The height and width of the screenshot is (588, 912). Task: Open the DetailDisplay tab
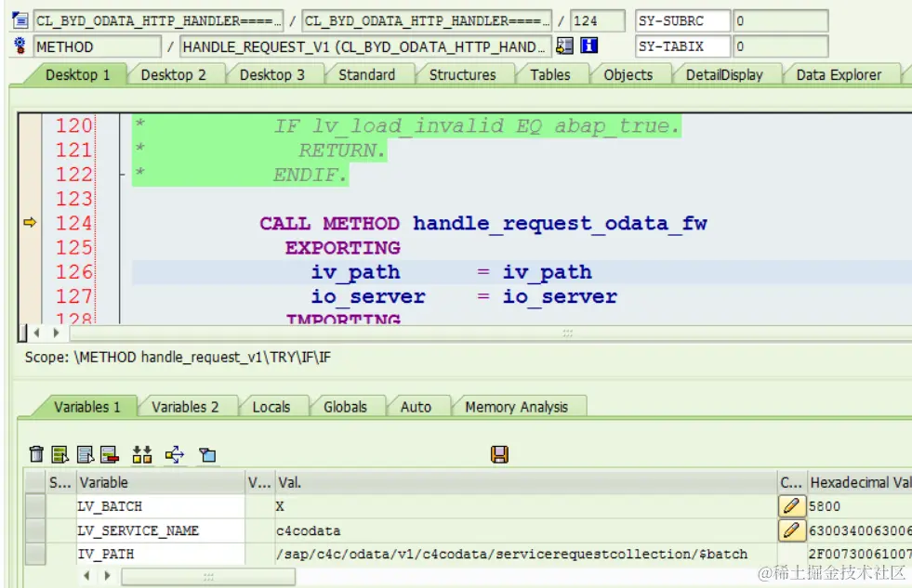(x=724, y=75)
